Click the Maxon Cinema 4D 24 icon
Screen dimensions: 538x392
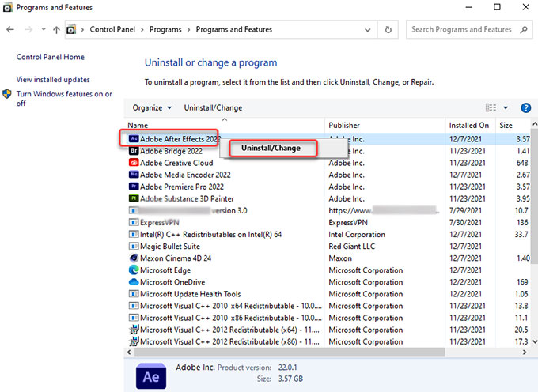point(134,258)
